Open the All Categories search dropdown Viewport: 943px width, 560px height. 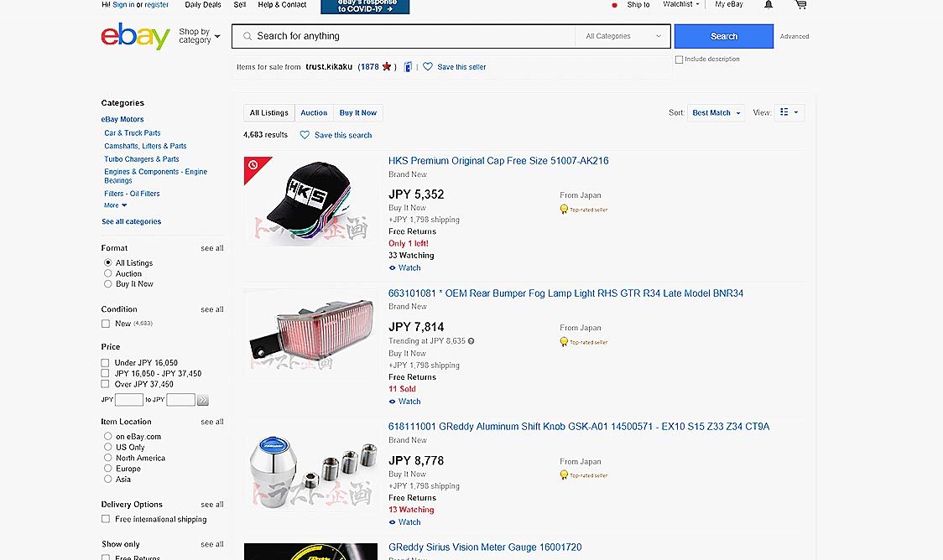623,36
